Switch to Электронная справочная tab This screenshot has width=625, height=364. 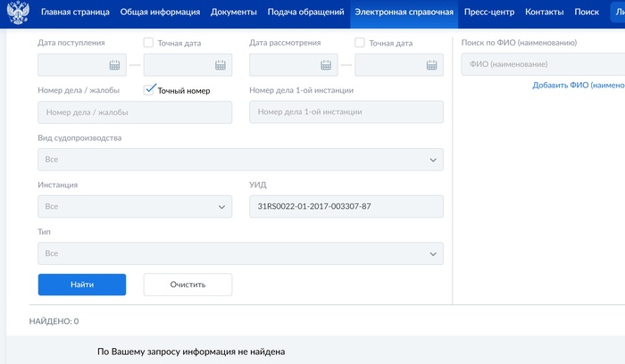coord(404,12)
